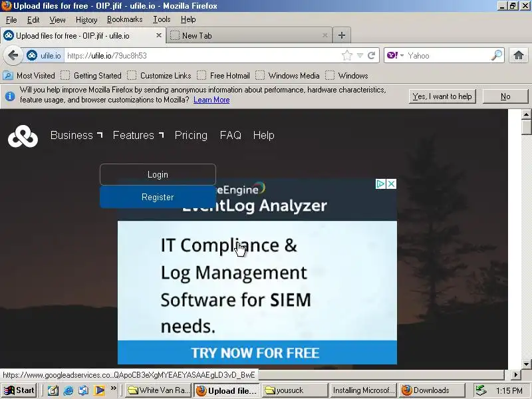The height and width of the screenshot is (399, 532).
Task: Click the No button in notification bar
Action: click(505, 96)
